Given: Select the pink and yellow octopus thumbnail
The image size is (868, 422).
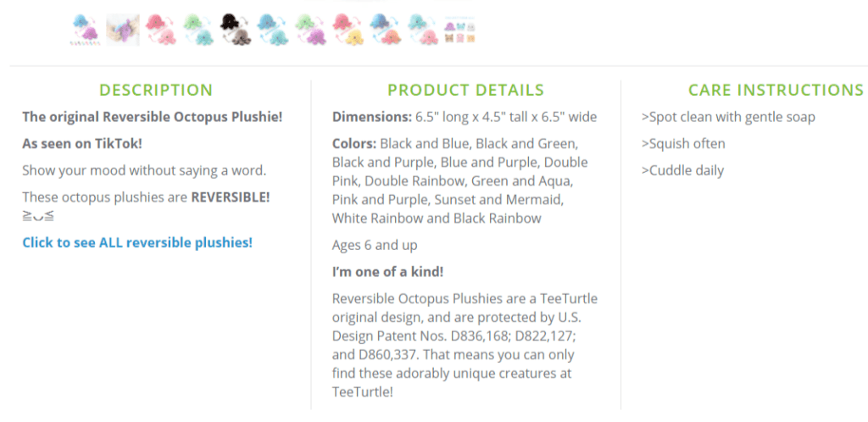Looking at the screenshot, I should 347,30.
